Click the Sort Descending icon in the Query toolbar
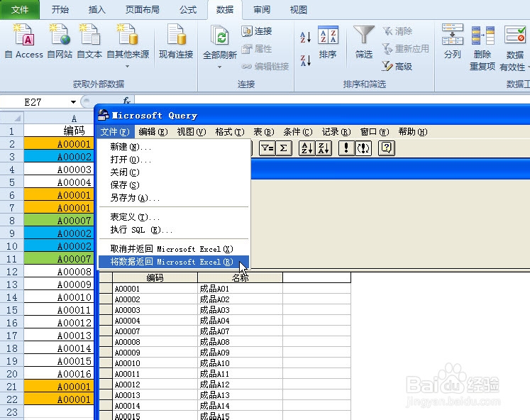 point(324,148)
